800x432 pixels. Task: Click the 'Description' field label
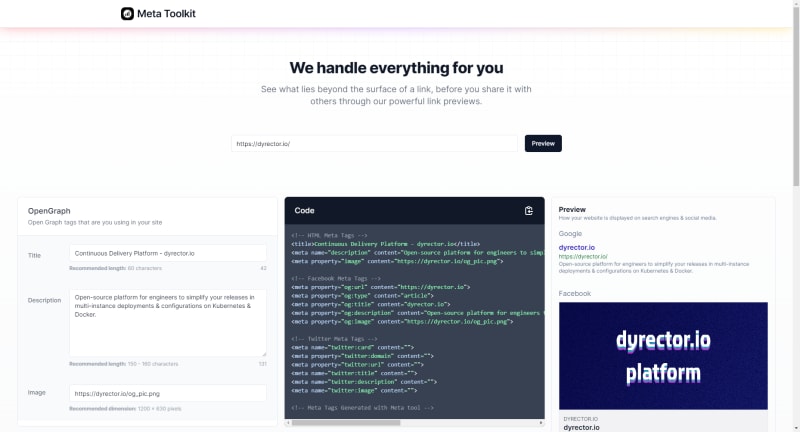(x=44, y=300)
